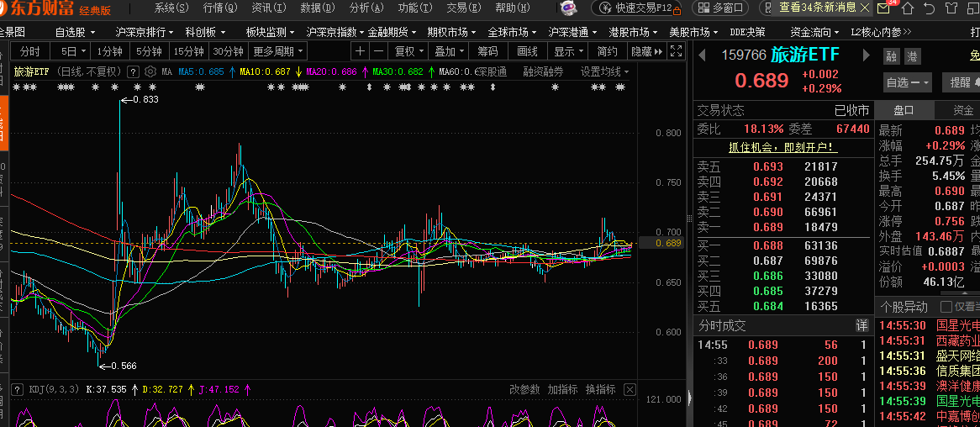Open the 功能(T) menu
The image size is (980, 427).
(416, 8)
